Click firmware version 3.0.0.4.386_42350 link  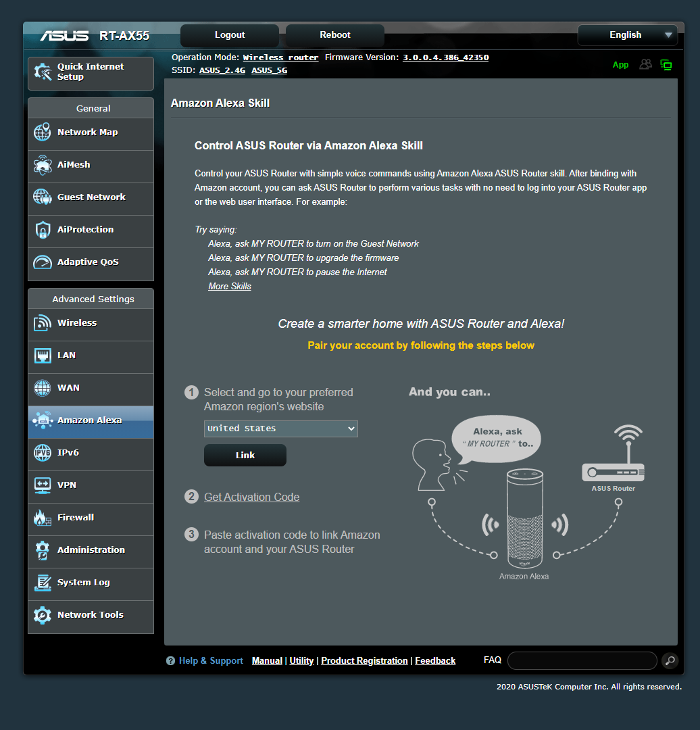[x=445, y=57]
